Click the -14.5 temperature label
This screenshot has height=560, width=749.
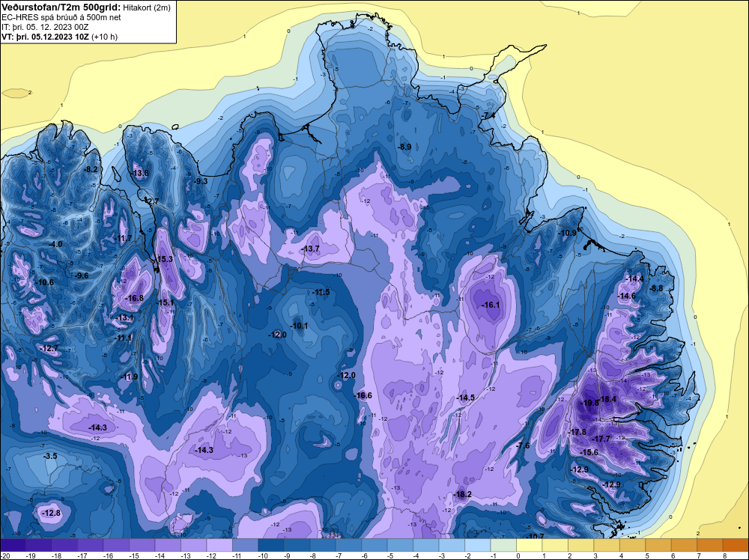coord(465,398)
